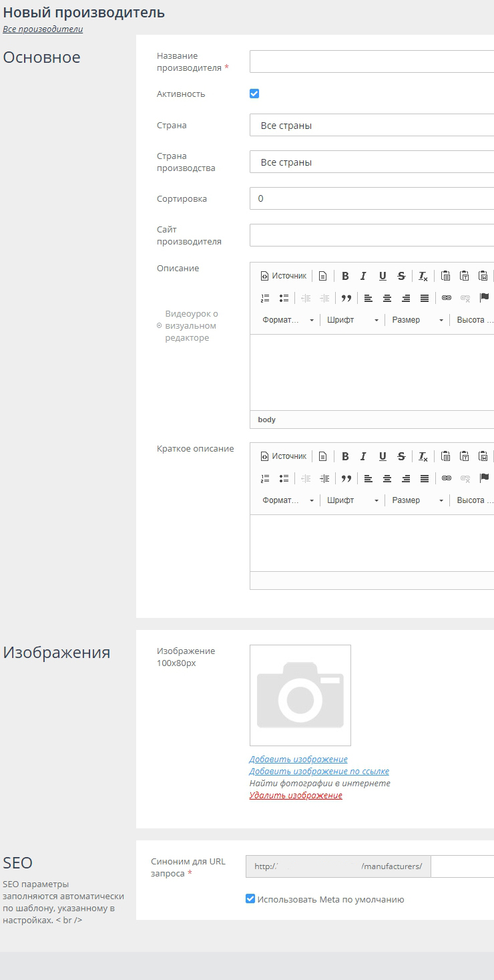
Task: Click the link icon in Описание editor
Action: (x=447, y=298)
